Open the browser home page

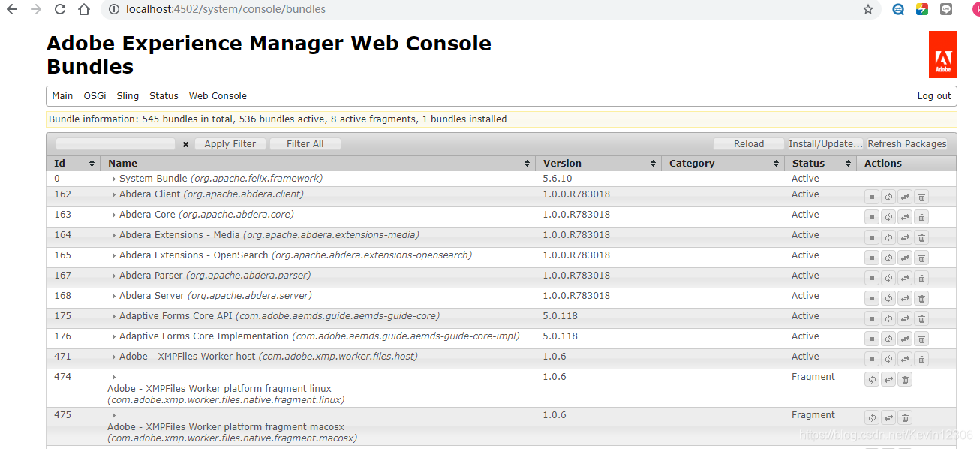tap(84, 9)
